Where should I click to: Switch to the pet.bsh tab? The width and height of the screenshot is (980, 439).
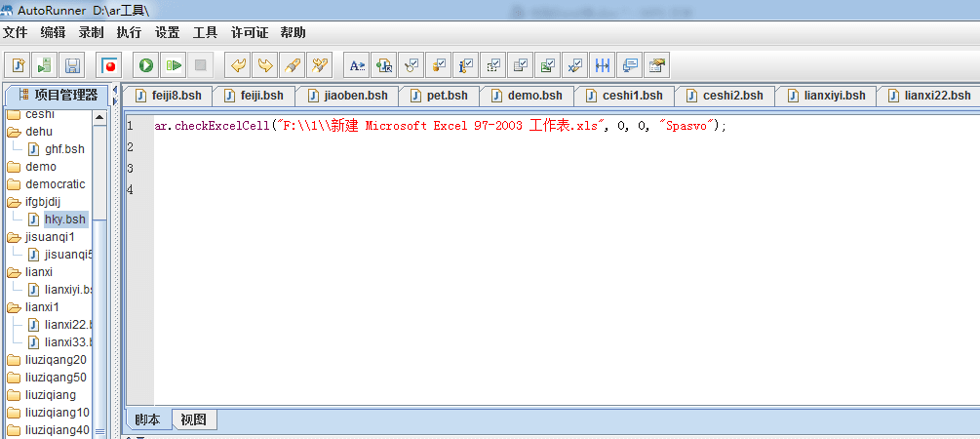[439, 96]
